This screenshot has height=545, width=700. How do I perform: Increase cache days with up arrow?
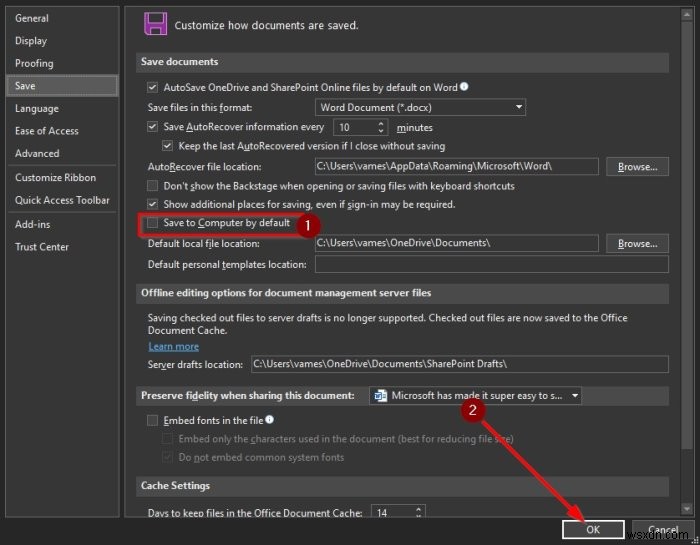pyautogui.click(x=418, y=509)
